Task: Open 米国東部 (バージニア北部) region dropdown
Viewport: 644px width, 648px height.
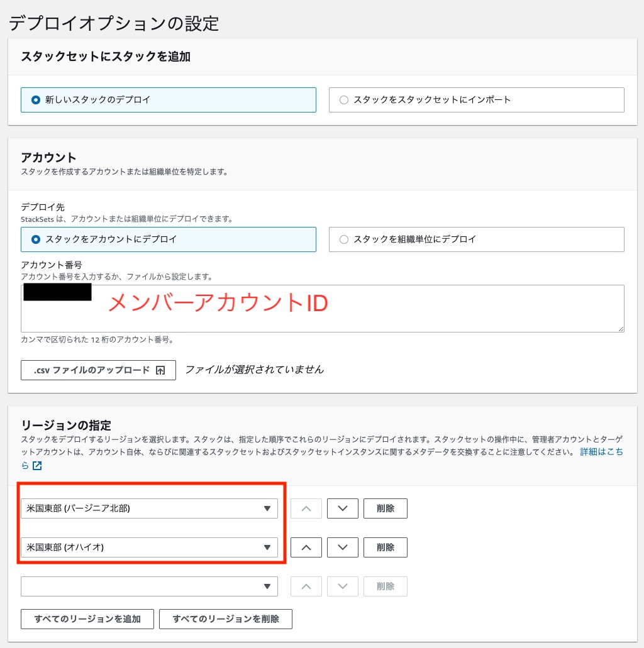Action: tap(149, 508)
